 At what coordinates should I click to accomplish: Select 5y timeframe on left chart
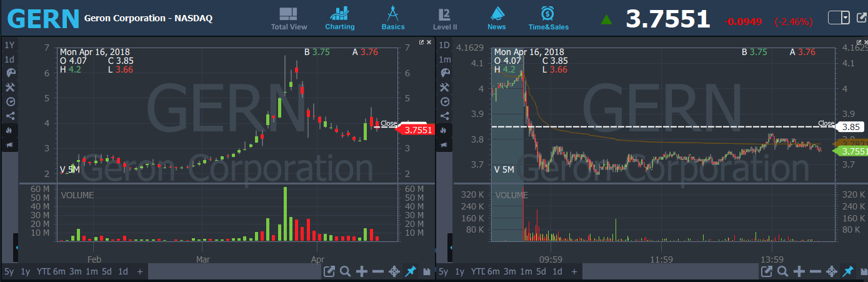9,271
